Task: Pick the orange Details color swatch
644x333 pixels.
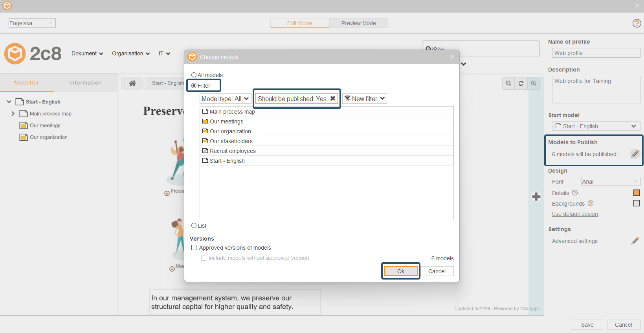Action: point(637,193)
